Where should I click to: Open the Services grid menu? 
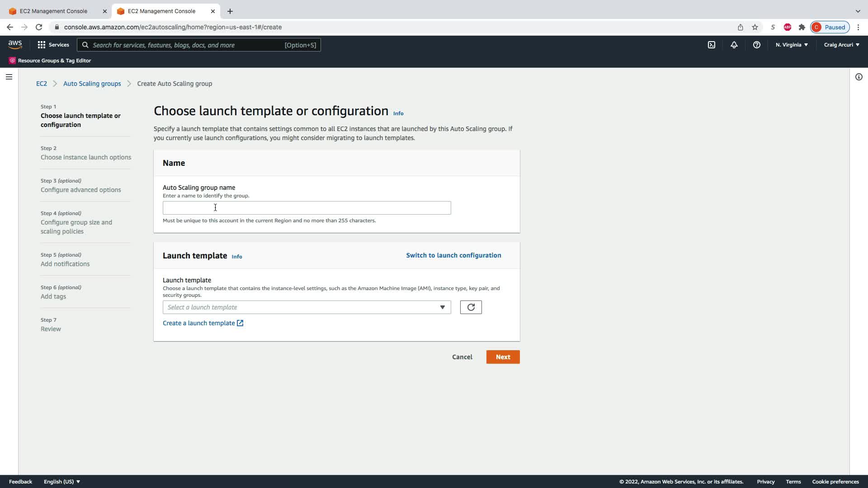click(x=53, y=45)
